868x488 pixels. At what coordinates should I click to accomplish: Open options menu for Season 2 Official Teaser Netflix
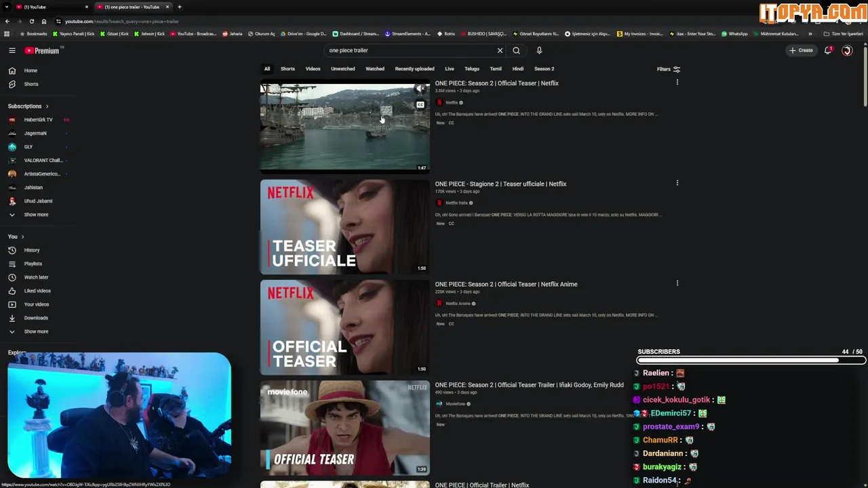(677, 83)
